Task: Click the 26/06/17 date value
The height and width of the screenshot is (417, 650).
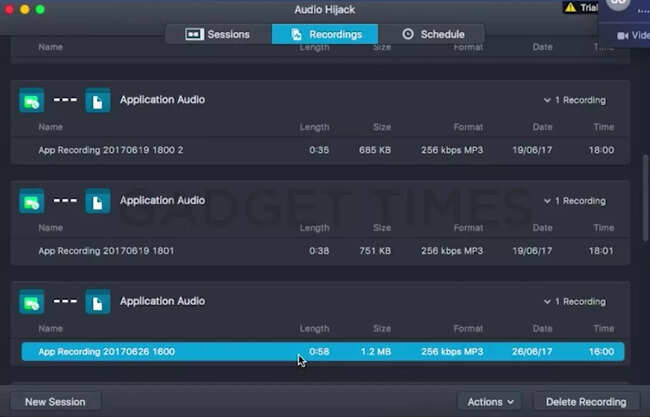Action: coord(532,352)
